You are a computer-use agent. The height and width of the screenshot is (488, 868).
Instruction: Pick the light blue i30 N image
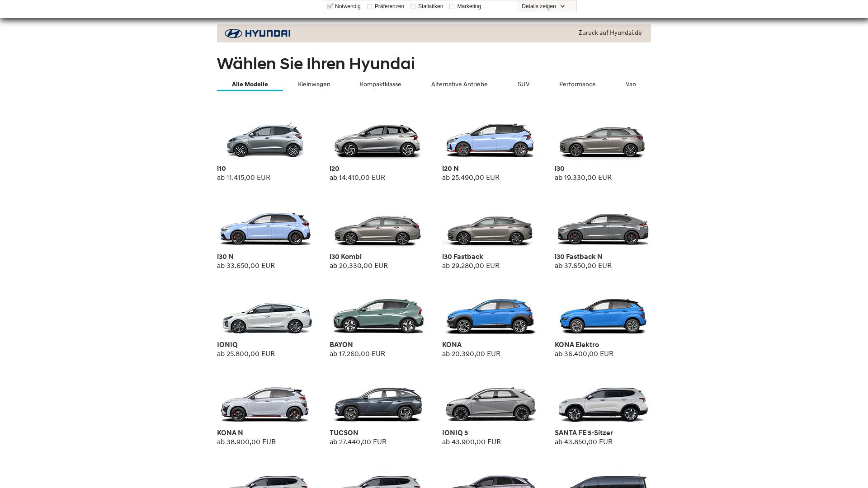[265, 228]
